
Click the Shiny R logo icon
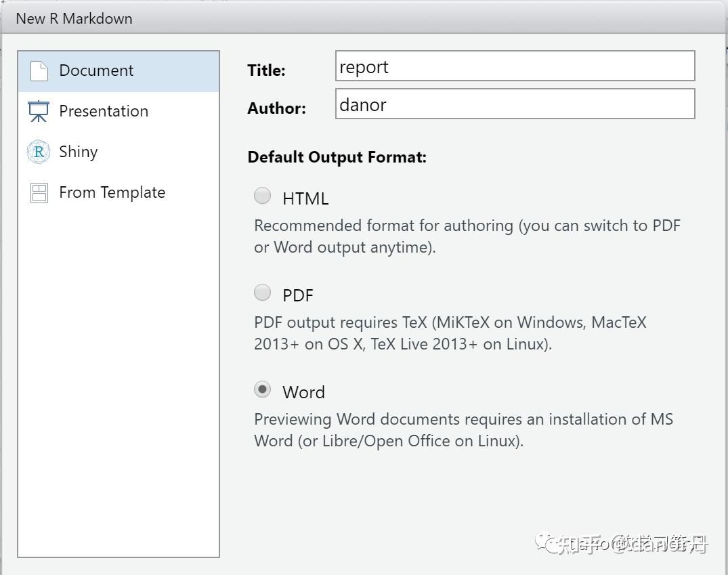[x=39, y=152]
